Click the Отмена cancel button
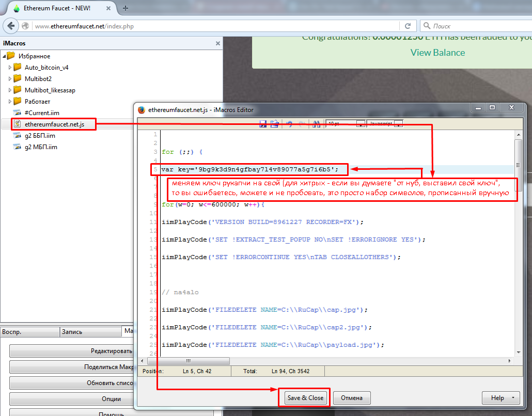Viewport: 532px width, 416px height. point(352,398)
